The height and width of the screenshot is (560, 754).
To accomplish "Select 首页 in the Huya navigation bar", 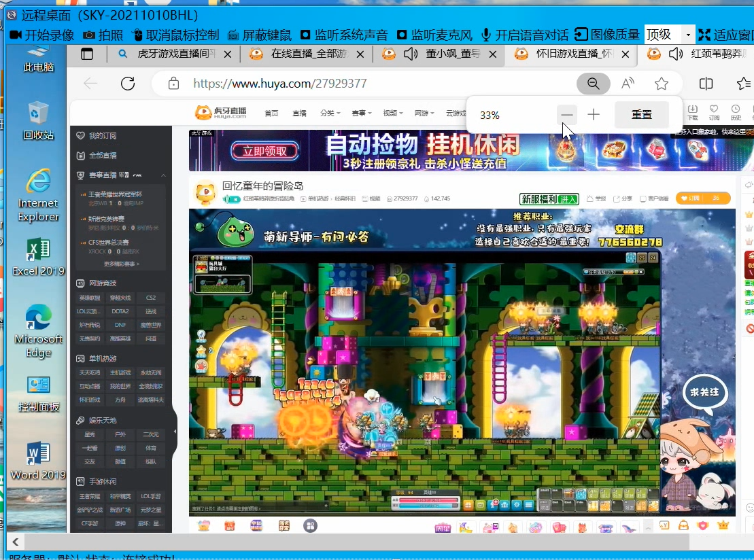I will tap(271, 113).
